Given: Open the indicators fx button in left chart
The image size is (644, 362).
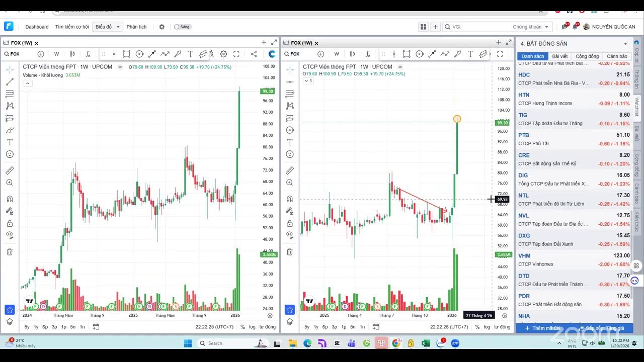Looking at the screenshot, I should tap(88, 54).
